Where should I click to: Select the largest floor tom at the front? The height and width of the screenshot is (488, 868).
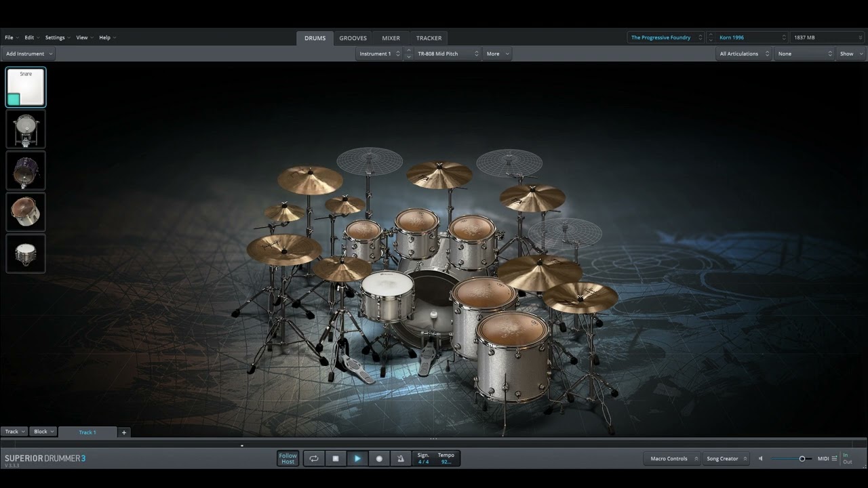(512, 356)
